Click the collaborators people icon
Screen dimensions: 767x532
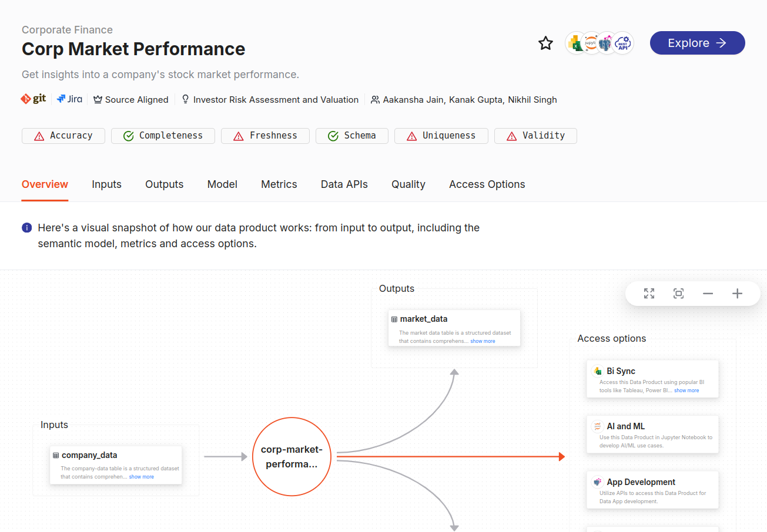pos(376,100)
